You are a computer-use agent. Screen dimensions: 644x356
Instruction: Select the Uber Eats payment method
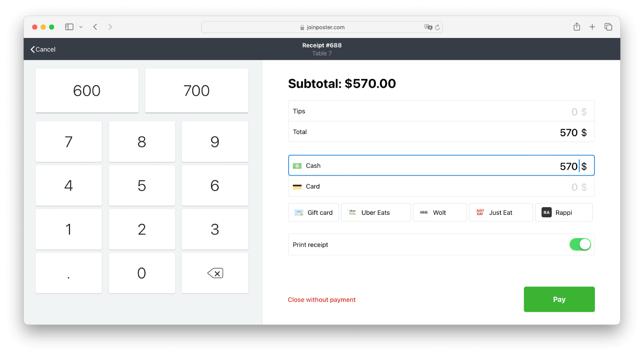point(376,212)
